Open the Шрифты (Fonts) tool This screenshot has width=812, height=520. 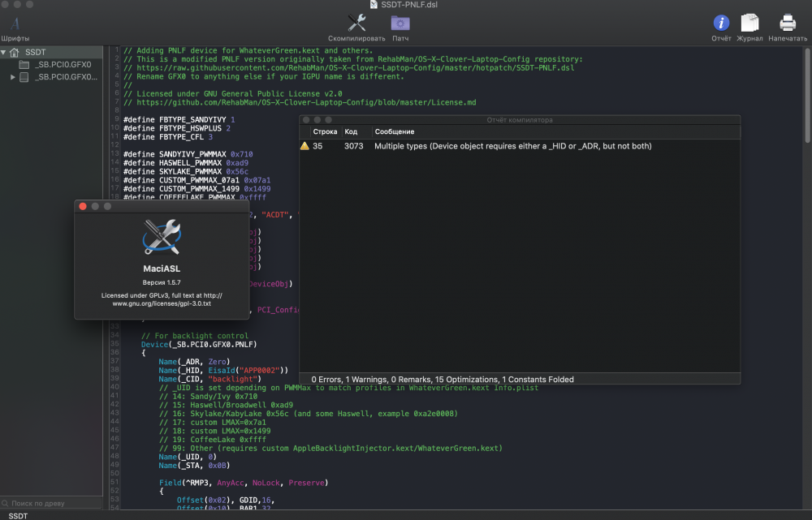tap(15, 28)
